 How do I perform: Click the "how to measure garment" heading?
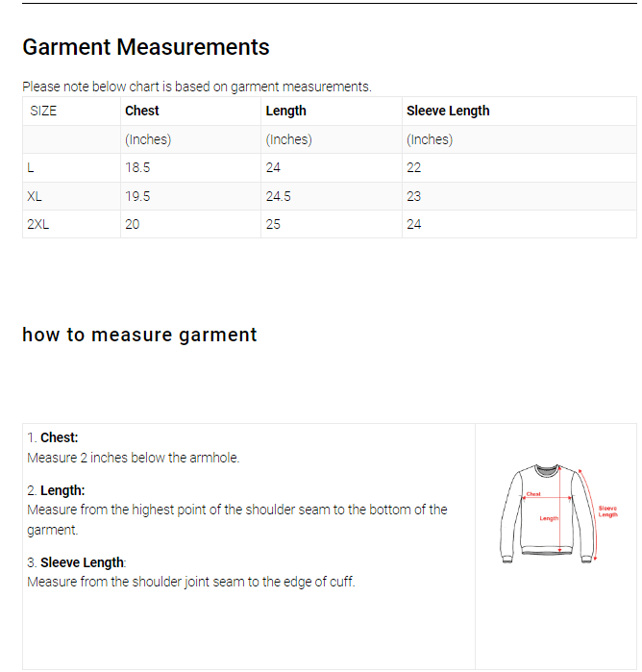click(x=139, y=335)
